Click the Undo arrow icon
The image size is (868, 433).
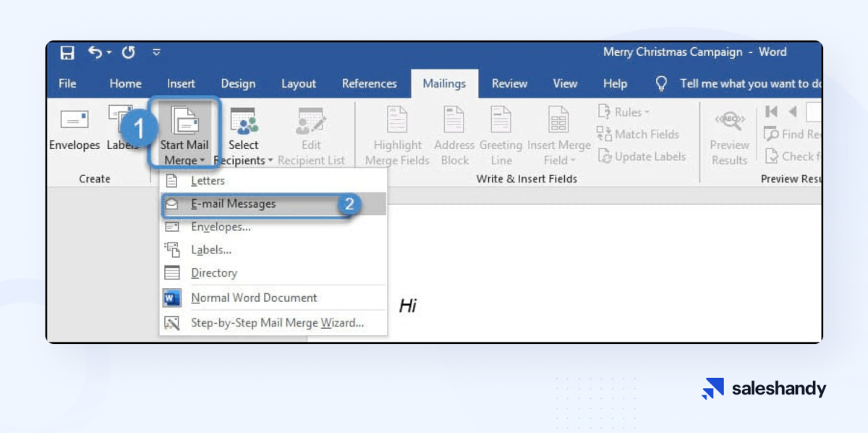(95, 52)
